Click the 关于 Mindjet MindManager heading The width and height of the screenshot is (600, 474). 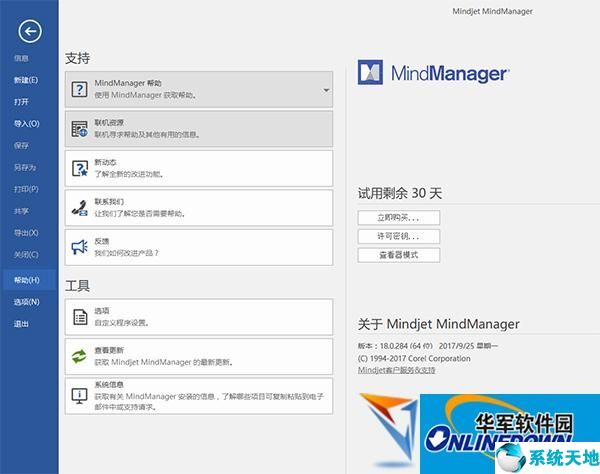(x=439, y=324)
